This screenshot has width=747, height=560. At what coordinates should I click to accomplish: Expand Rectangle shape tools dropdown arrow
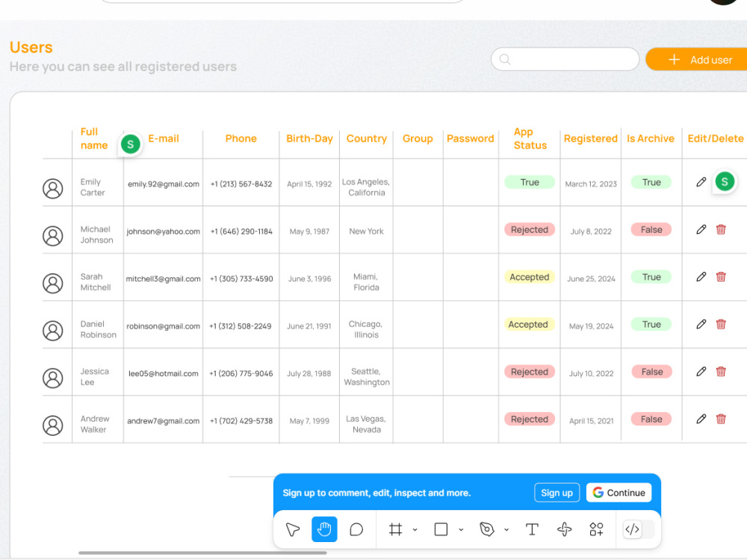pos(461,529)
